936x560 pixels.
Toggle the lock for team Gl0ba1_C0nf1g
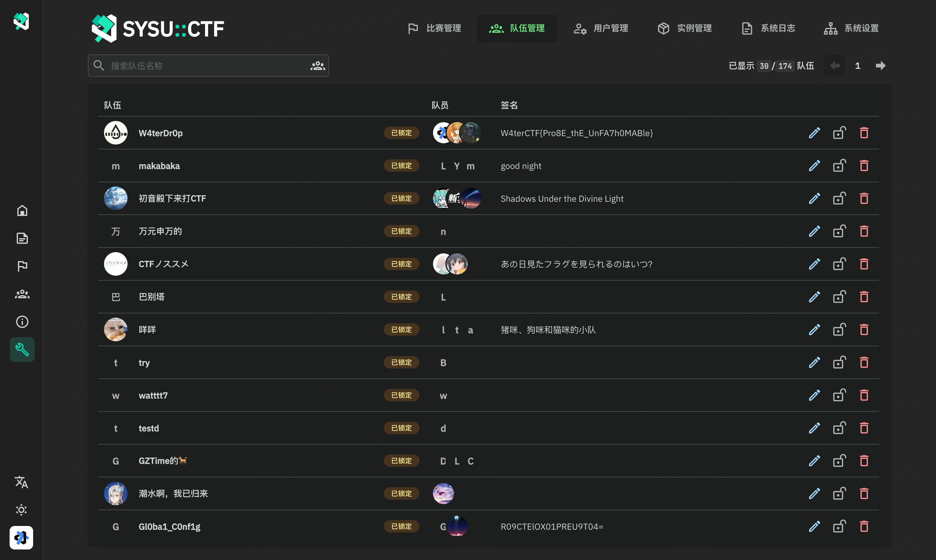839,526
